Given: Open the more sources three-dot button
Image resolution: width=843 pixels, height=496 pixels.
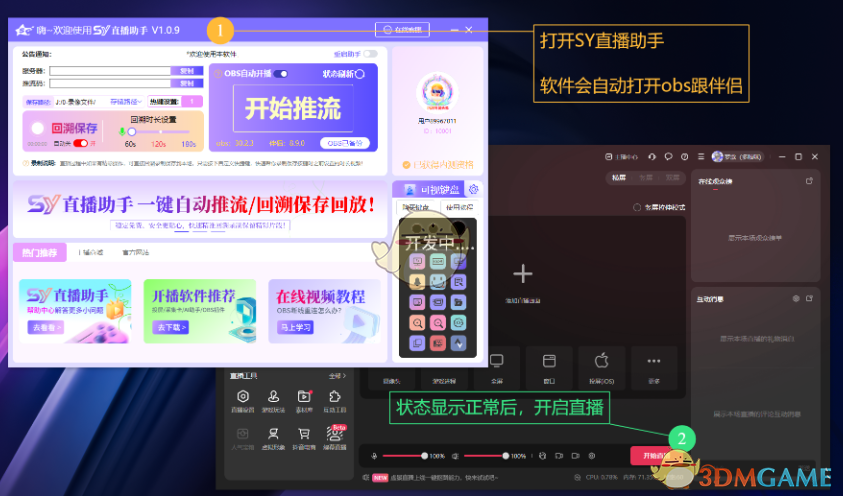Looking at the screenshot, I should pos(654,368).
